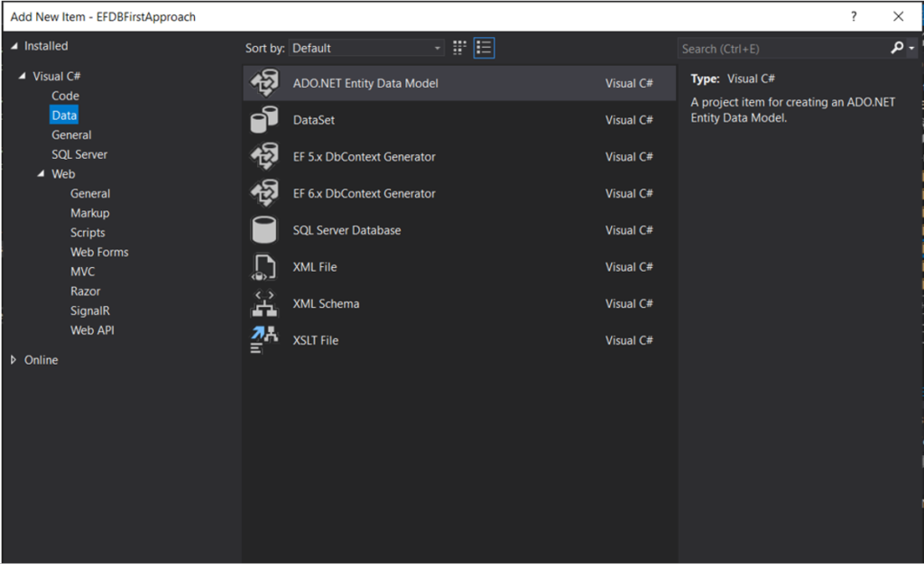Click the dialog help question mark
This screenshot has width=924, height=564.
(854, 16)
